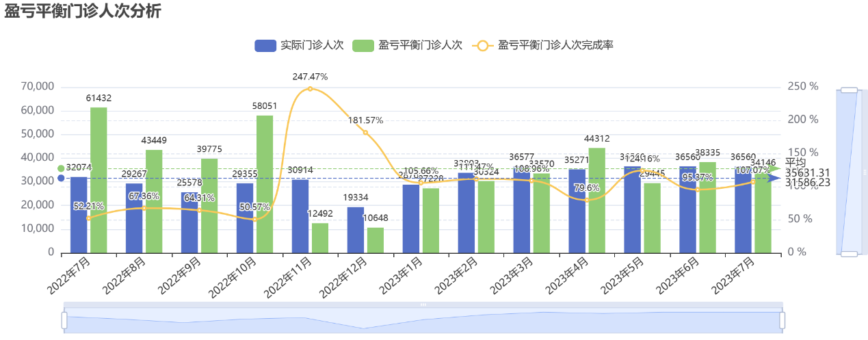The image size is (868, 340).
Task: Click the green 58051 bar for 2022年10月
Action: pyautogui.click(x=265, y=185)
